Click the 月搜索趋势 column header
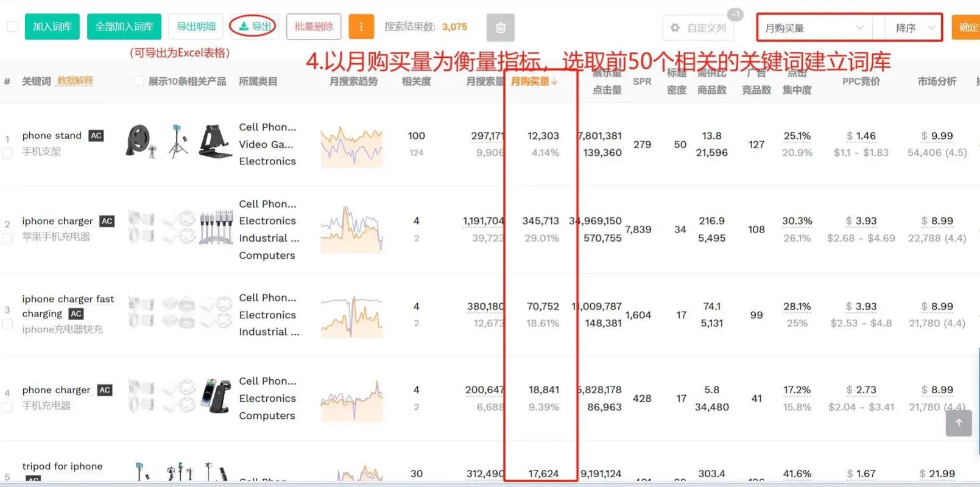Screen dimensions: 980x487 (x=353, y=81)
